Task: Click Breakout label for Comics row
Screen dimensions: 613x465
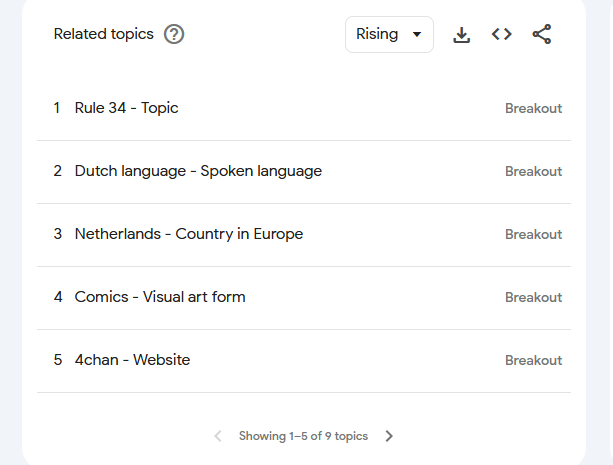Action: coord(533,298)
